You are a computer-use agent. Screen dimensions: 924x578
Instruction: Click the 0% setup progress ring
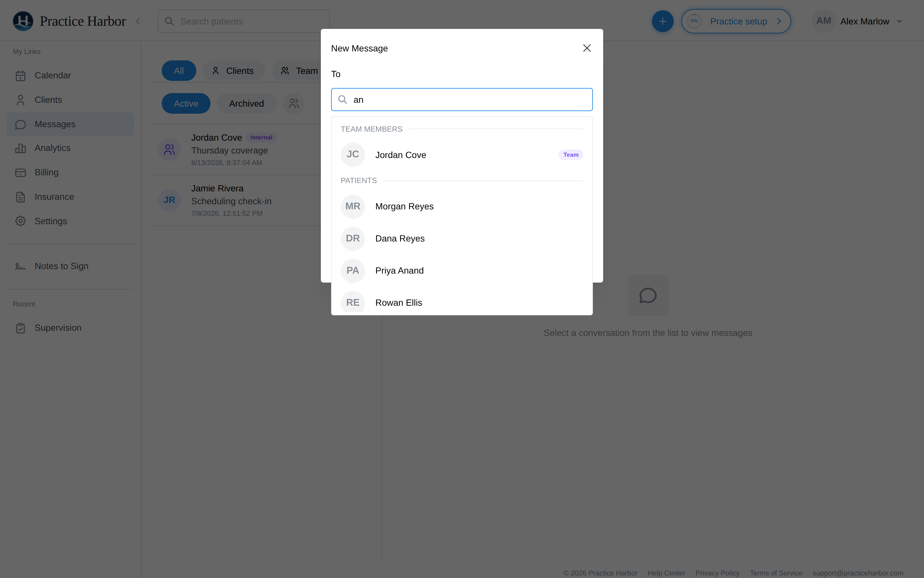pyautogui.click(x=694, y=21)
